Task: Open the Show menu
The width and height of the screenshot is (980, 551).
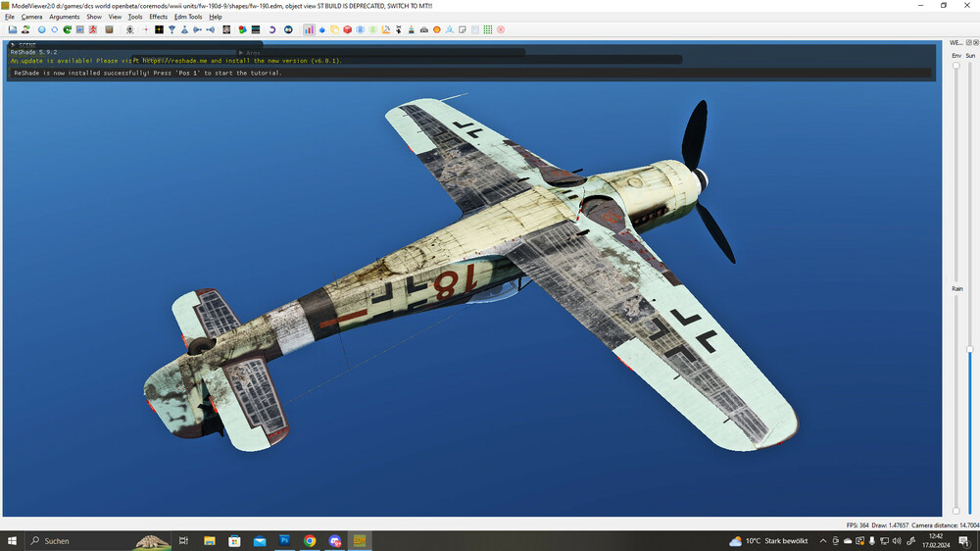Action: [94, 17]
